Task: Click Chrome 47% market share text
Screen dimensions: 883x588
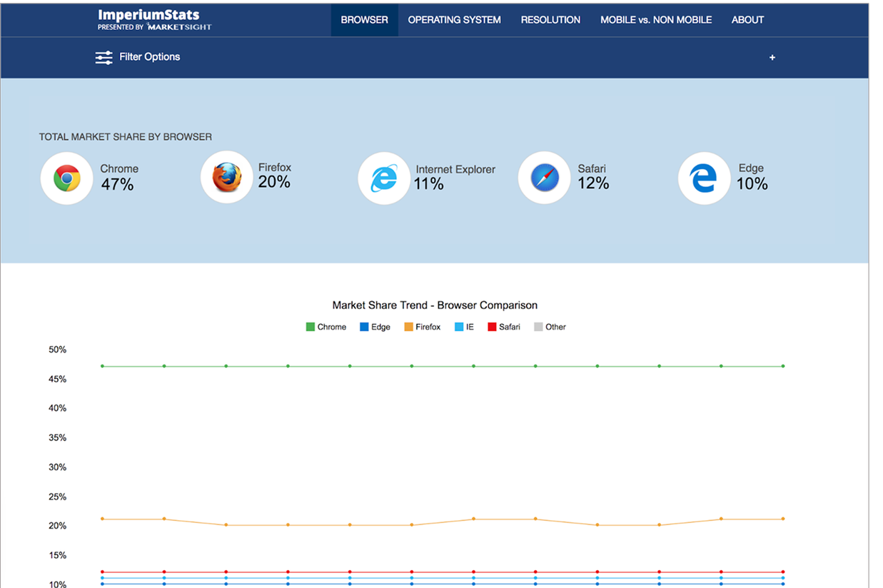Action: point(119,178)
